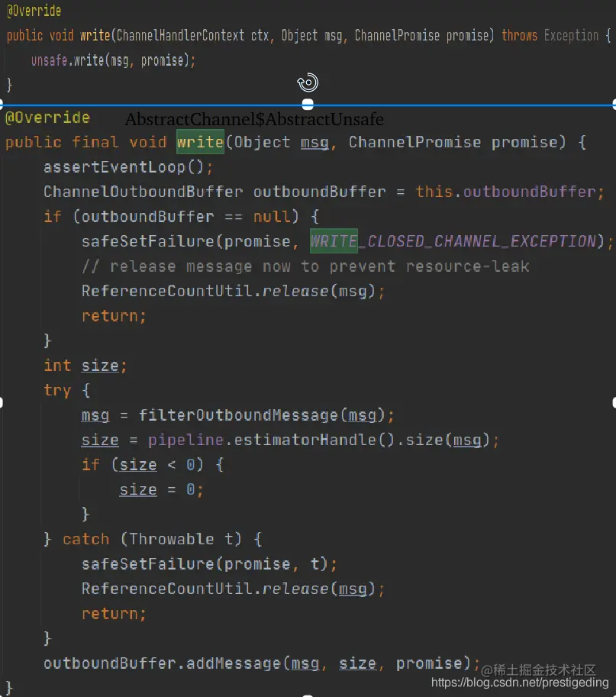Image resolution: width=616 pixels, height=697 pixels.
Task: Click the "ChannelPromise promise) {" parameter in final write
Action: point(467,142)
